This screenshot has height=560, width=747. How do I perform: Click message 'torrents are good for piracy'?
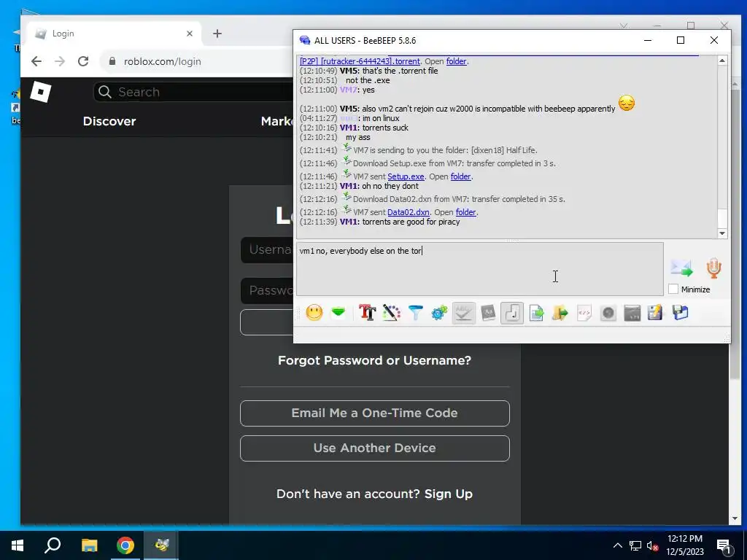[411, 222]
